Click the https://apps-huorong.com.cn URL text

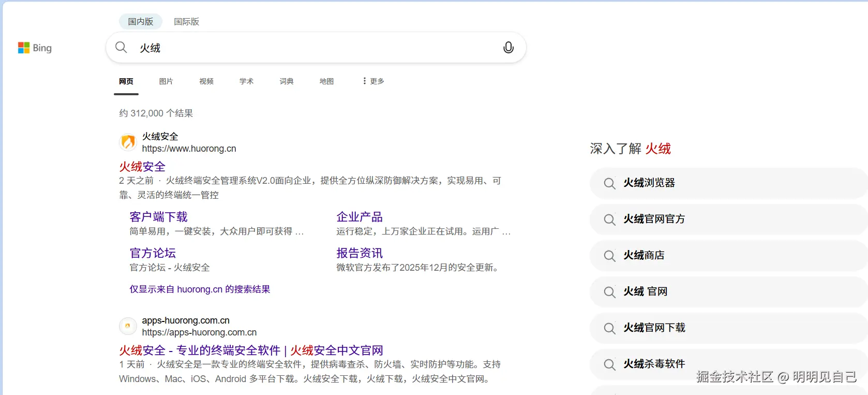(199, 332)
